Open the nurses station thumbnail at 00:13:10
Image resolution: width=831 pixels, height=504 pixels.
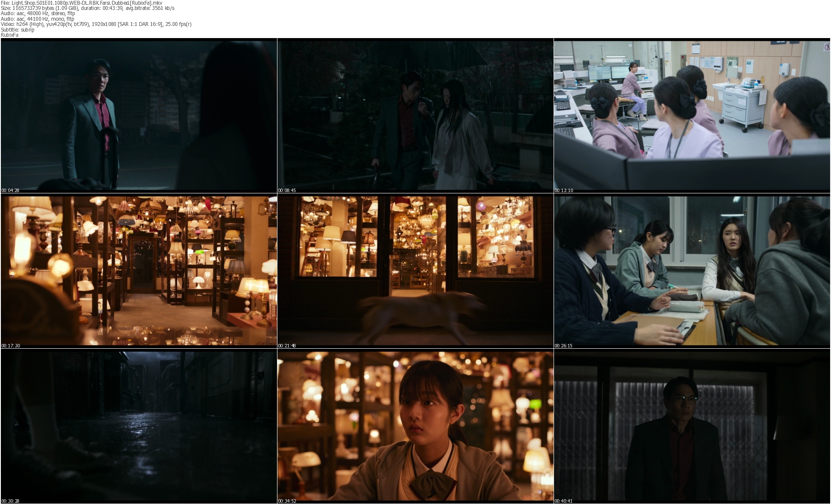point(692,116)
